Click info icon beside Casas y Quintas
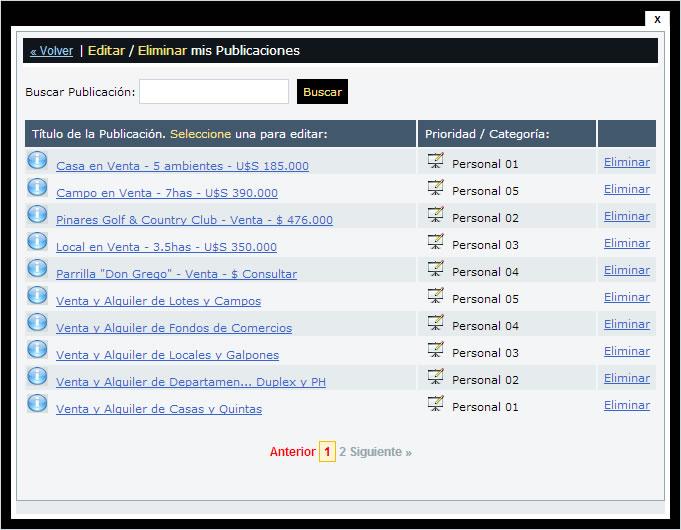The height and width of the screenshot is (530, 681). [x=37, y=403]
